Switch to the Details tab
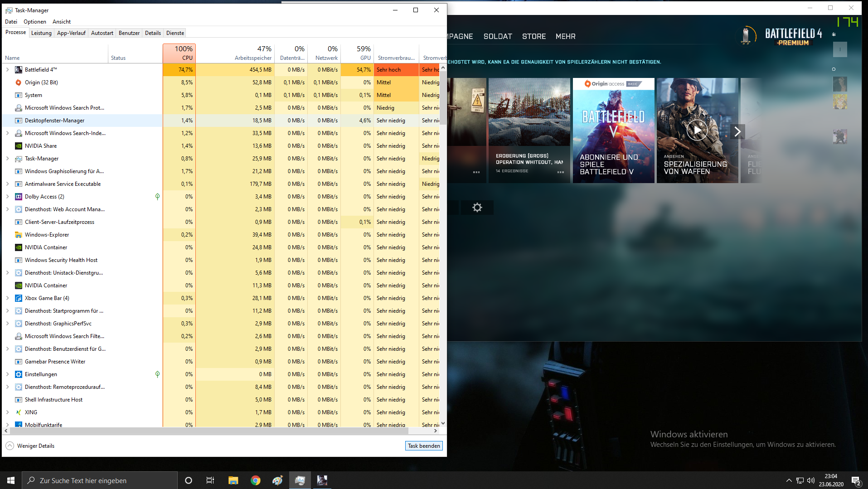The width and height of the screenshot is (868, 489). click(x=153, y=33)
